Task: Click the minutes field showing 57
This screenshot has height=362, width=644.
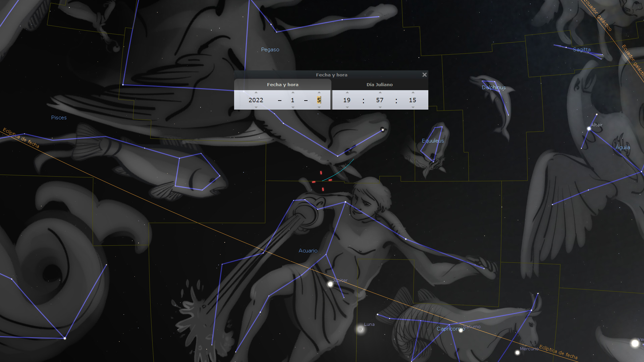Action: coord(380,100)
